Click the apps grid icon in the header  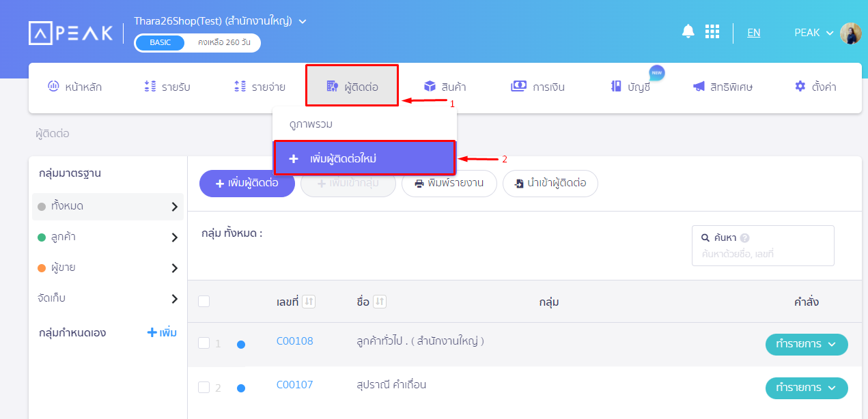[712, 31]
